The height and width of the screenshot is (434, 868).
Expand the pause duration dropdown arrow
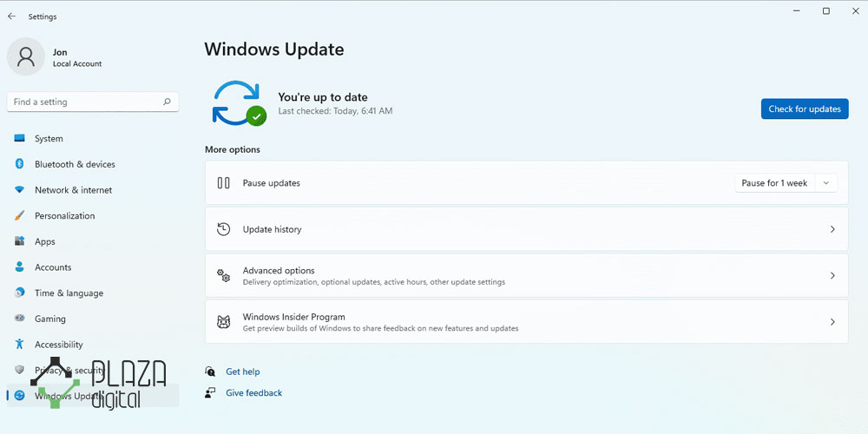click(826, 183)
